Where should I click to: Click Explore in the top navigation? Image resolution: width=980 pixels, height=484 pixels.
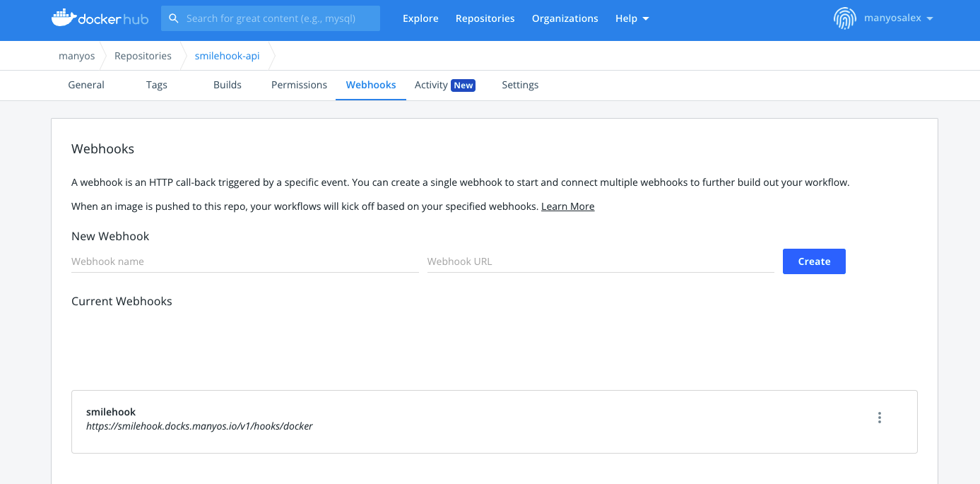pos(420,18)
